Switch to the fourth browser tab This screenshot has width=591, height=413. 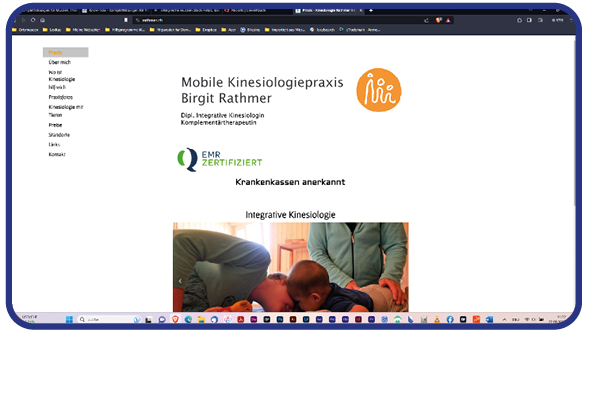[x=257, y=11]
